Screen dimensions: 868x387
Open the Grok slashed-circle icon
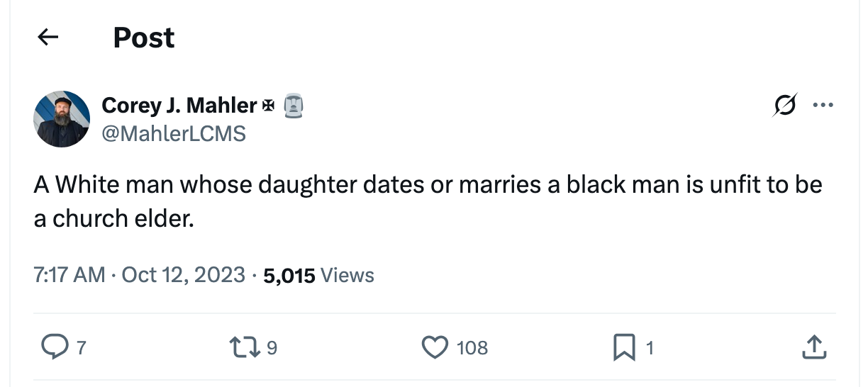coord(785,105)
